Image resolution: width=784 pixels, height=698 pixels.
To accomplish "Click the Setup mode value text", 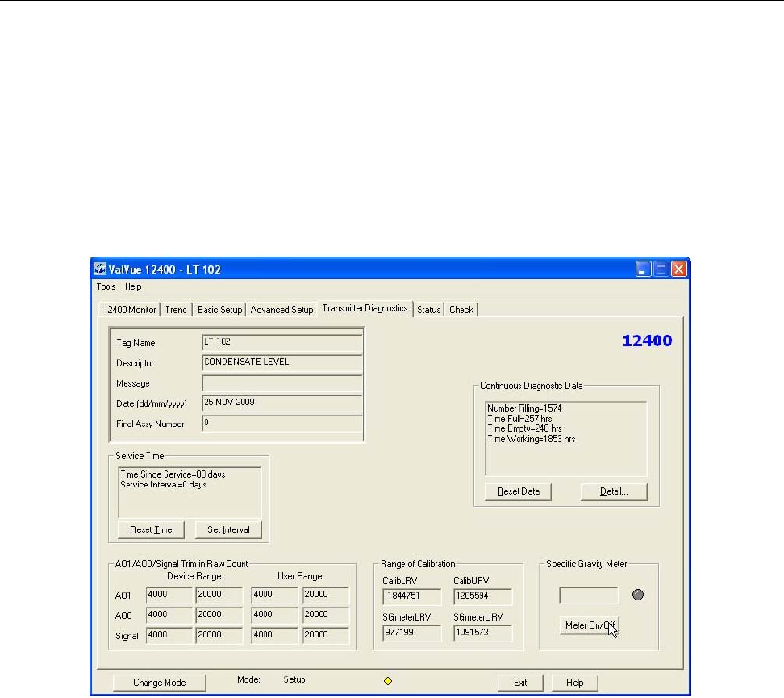I will coord(294,679).
